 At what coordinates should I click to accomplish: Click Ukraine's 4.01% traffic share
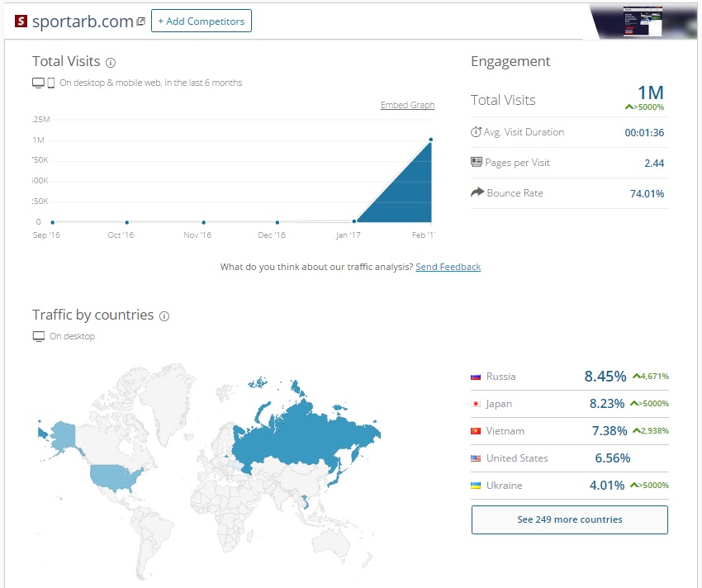click(607, 486)
